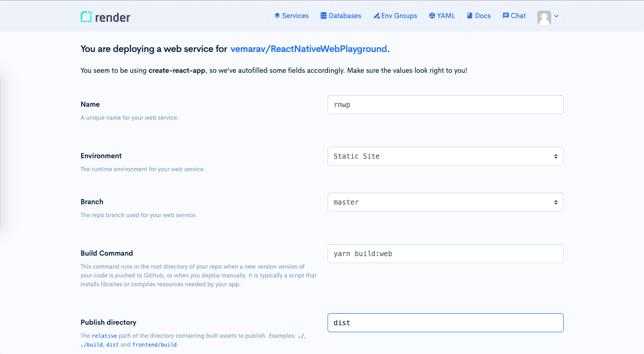
Task: Click the Chat bubble icon
Action: 506,16
